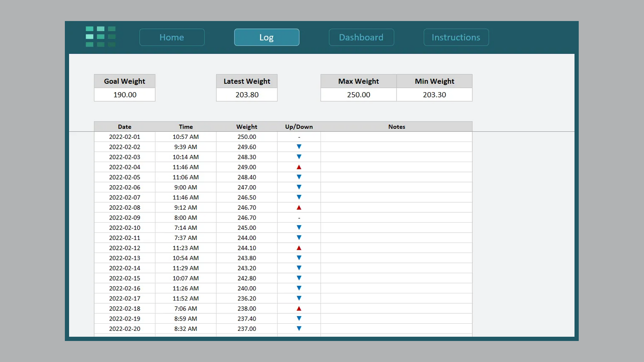
Task: Click the blue down arrow for 2022-02-20
Action: click(x=299, y=329)
